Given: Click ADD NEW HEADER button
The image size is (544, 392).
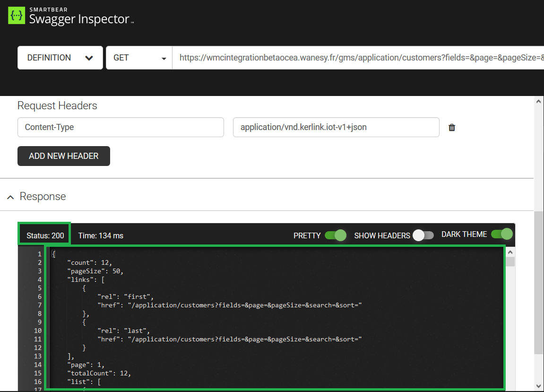Looking at the screenshot, I should [64, 156].
